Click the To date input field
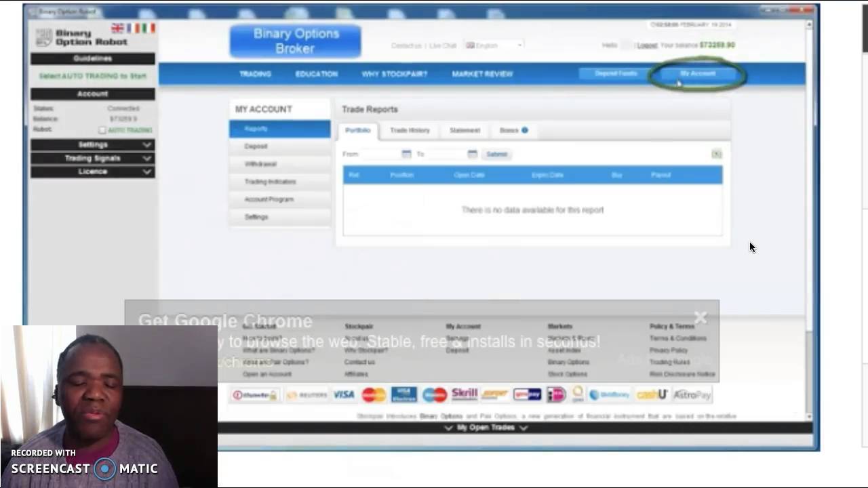The width and height of the screenshot is (868, 488). click(446, 155)
